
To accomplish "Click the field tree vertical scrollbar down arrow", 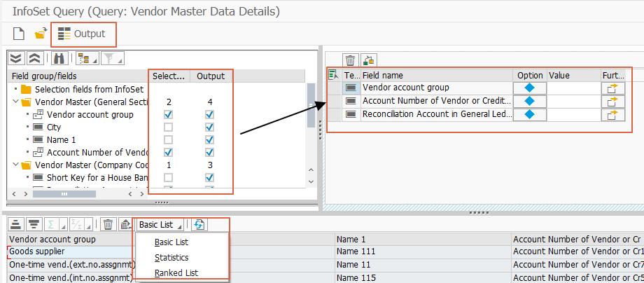I will 311,181.
